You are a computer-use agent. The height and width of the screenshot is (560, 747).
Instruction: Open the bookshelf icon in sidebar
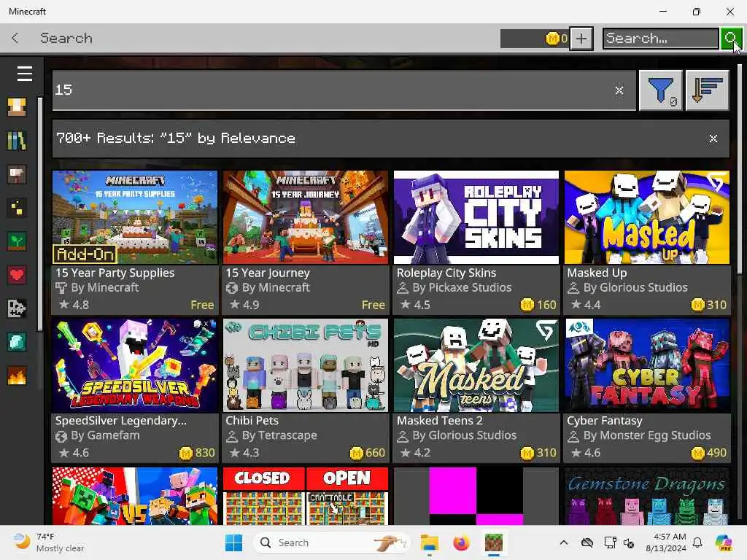tap(17, 141)
